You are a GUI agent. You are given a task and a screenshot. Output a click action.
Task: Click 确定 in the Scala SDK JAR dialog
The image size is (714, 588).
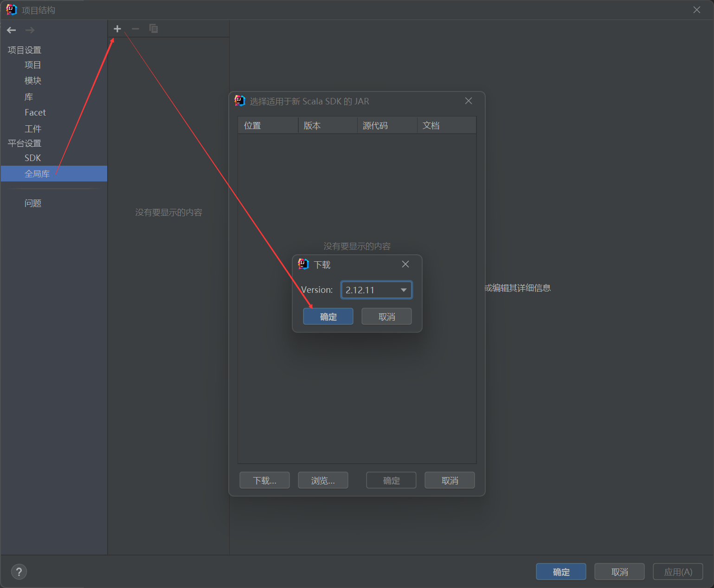(391, 480)
